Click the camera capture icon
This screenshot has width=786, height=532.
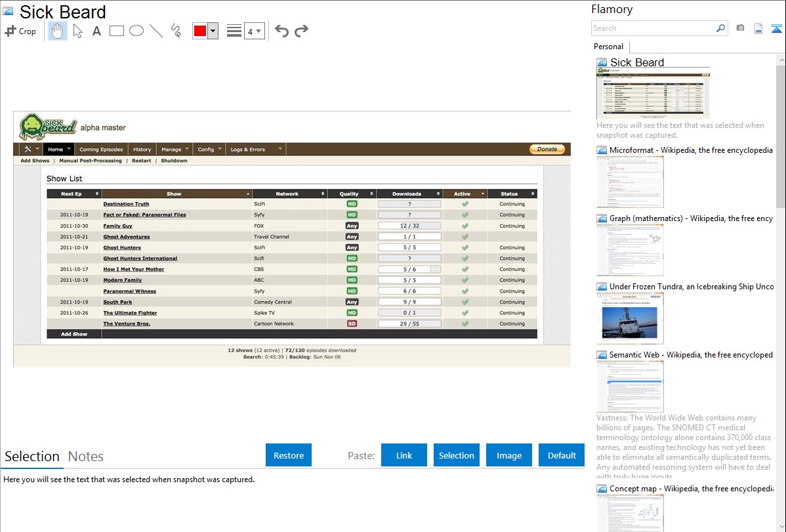(x=740, y=28)
